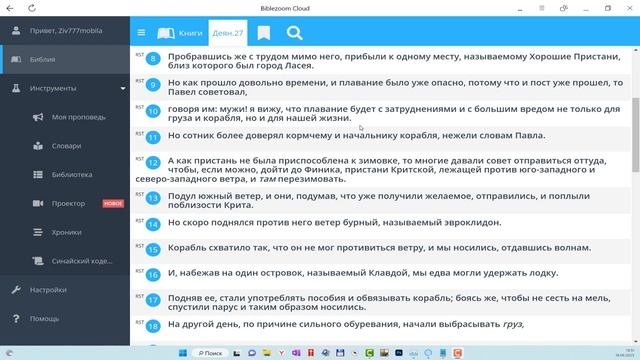Click the bookmark icon in the toolbar
This screenshot has width=640, height=360.
[x=264, y=33]
